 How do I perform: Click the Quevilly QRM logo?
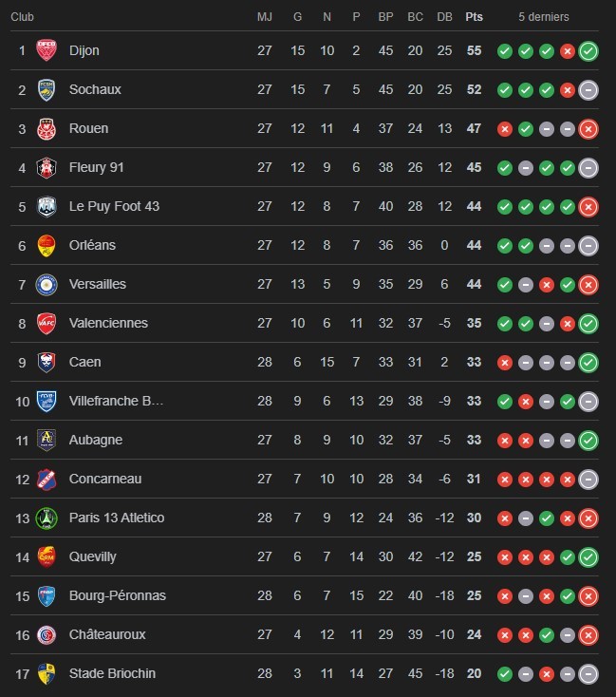[x=47, y=556]
